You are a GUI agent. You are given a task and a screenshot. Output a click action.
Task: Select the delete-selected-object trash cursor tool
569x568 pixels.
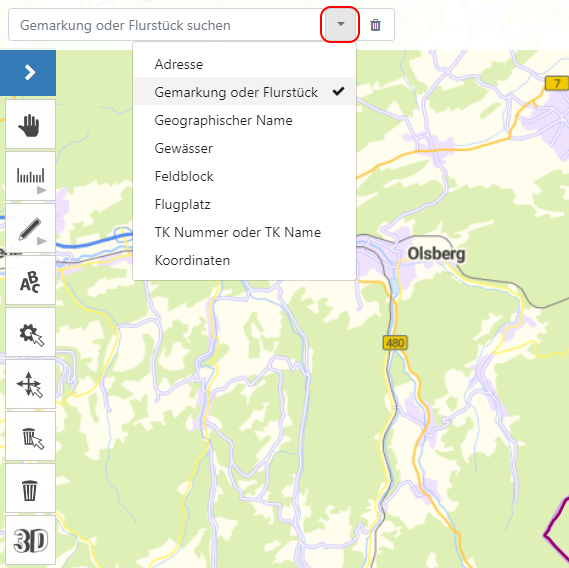[x=30, y=436]
